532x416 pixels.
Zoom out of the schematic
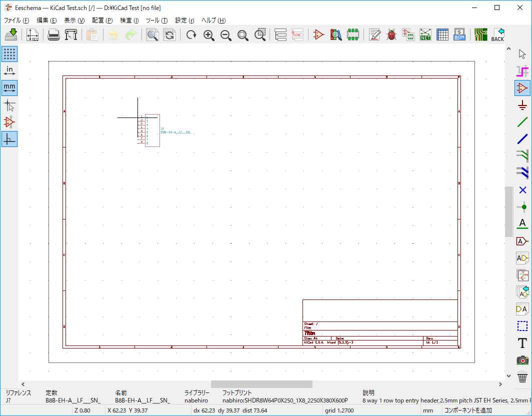pyautogui.click(x=225, y=34)
